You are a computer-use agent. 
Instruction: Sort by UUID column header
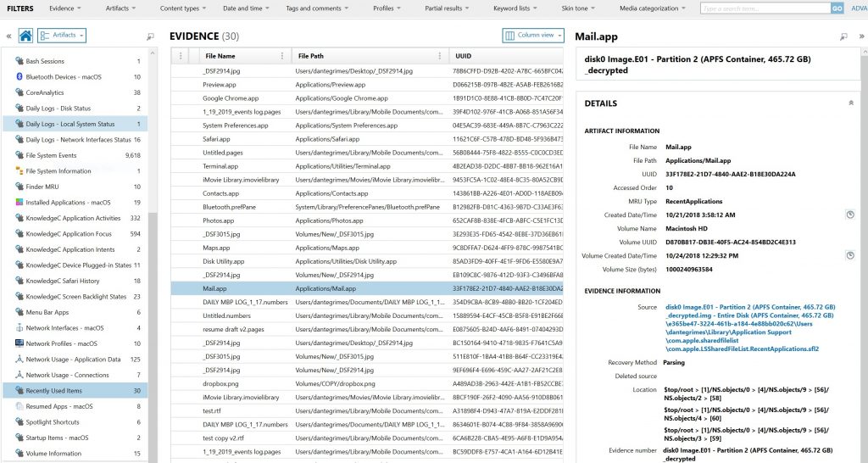(464, 56)
